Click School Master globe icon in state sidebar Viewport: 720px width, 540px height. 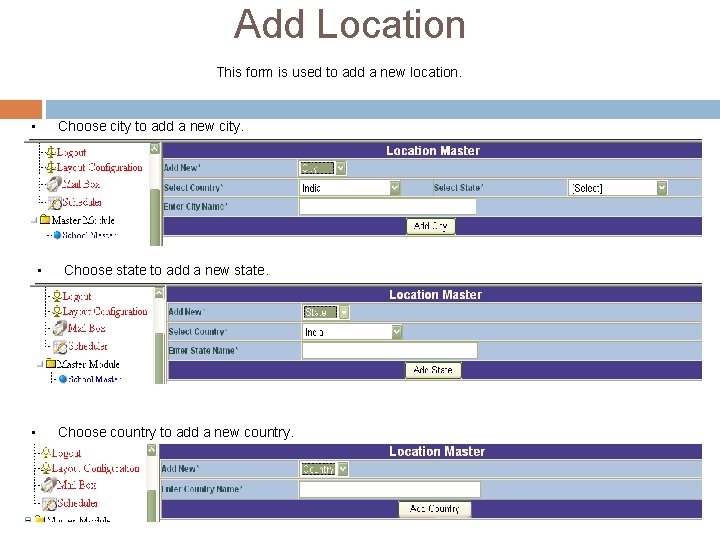click(63, 379)
